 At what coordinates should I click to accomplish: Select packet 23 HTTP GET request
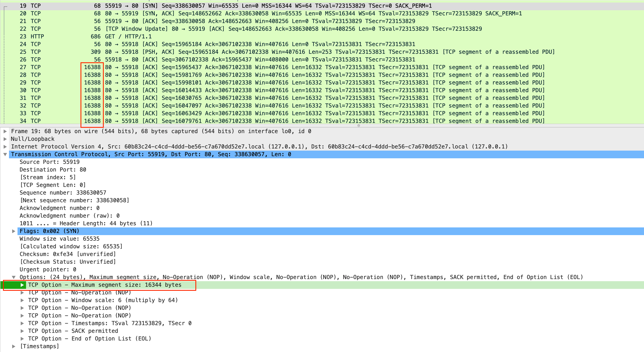[128, 36]
